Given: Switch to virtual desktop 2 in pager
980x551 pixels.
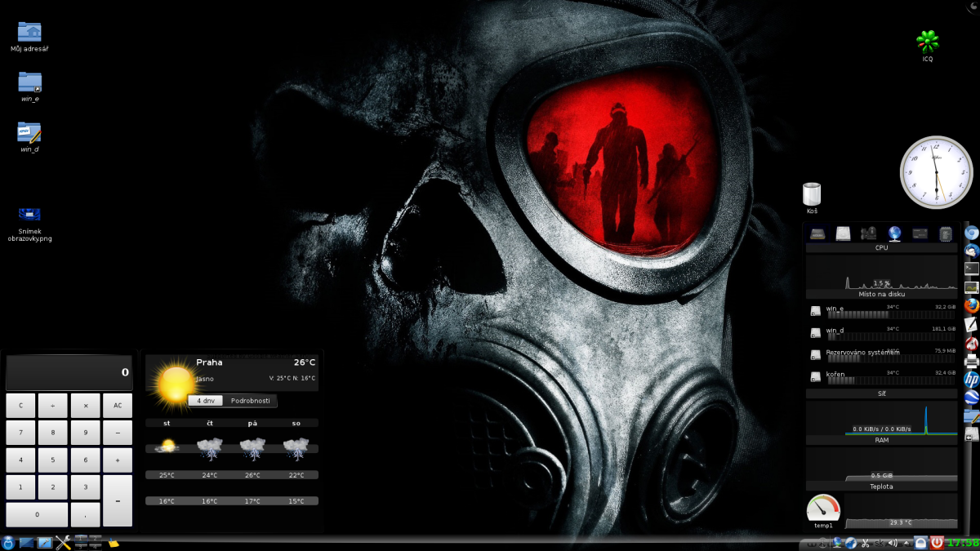Looking at the screenshot, I should [95, 538].
